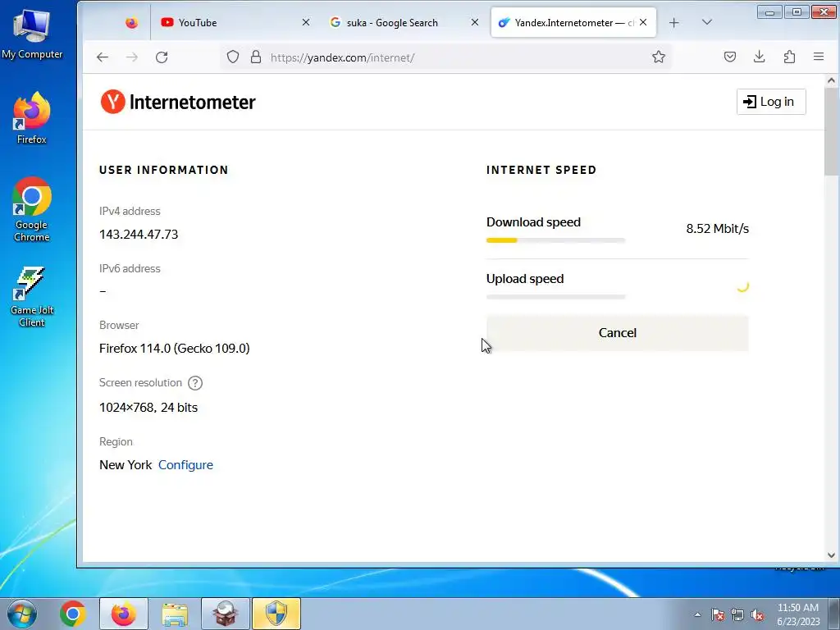Show site security info via padlock

tap(256, 57)
